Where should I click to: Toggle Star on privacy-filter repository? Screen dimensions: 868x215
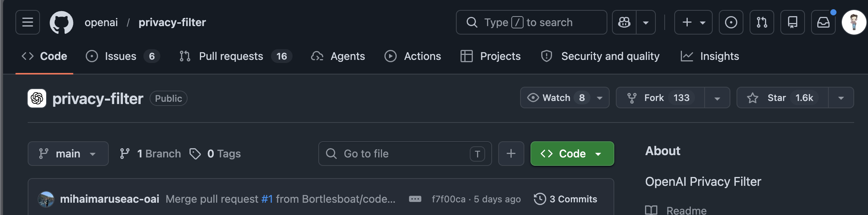tap(782, 98)
